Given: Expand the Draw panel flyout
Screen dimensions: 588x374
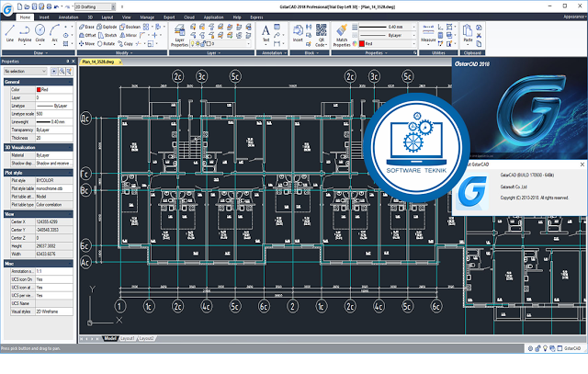Looking at the screenshot, I should (40, 53).
